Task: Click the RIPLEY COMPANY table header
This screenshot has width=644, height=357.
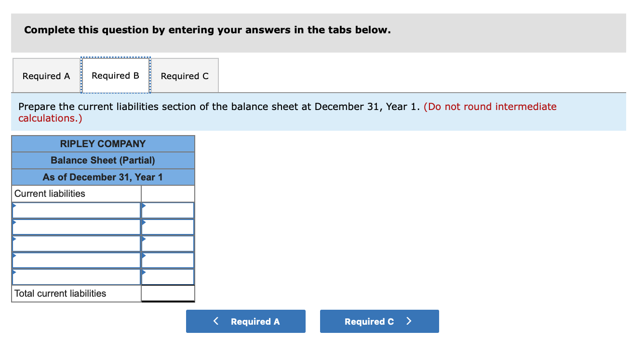Action: pos(103,144)
